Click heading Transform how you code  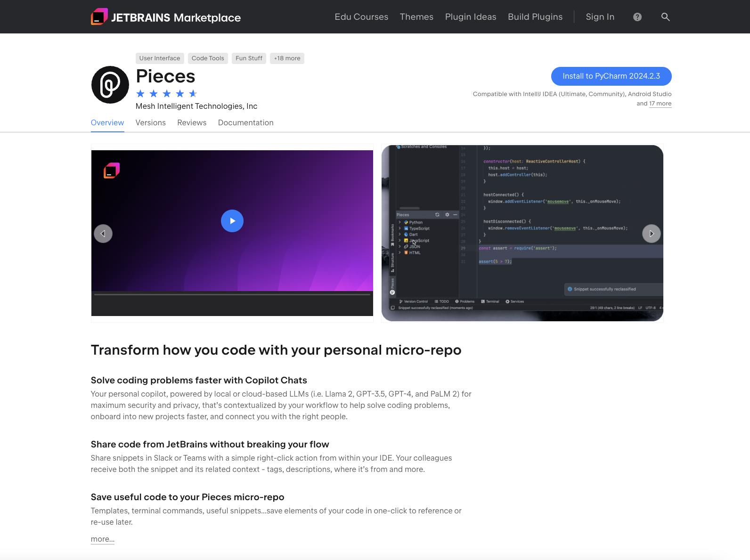(x=276, y=350)
